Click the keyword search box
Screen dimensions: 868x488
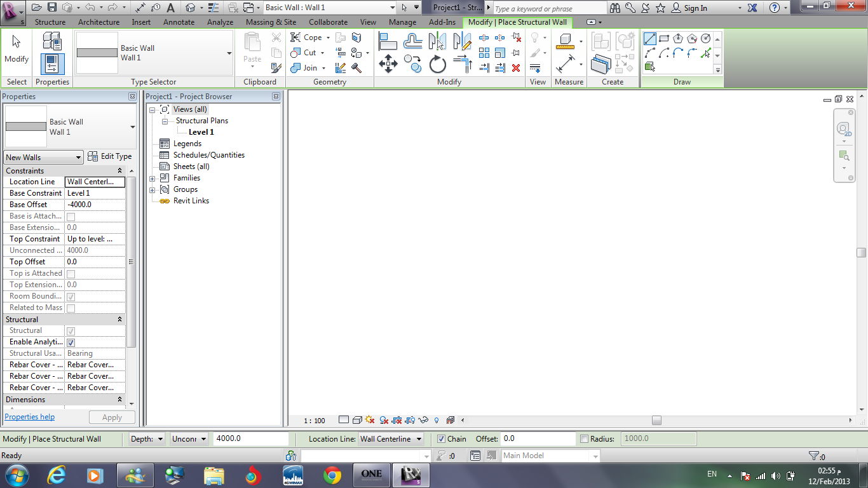tap(549, 8)
